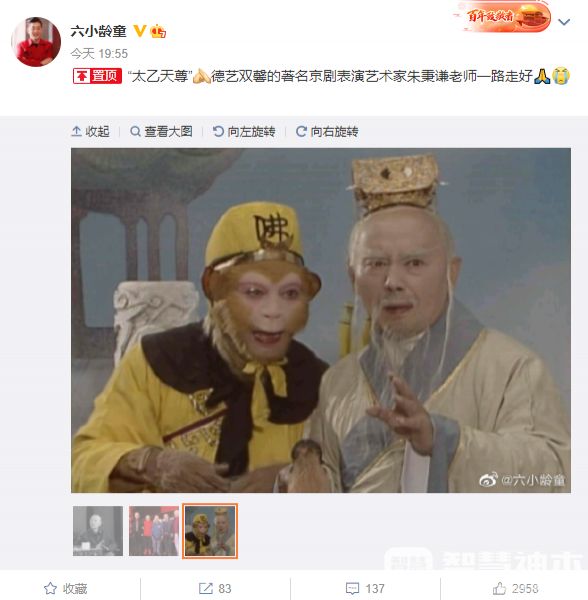
Task: Click the crown membership badge icon
Action: click(158, 31)
